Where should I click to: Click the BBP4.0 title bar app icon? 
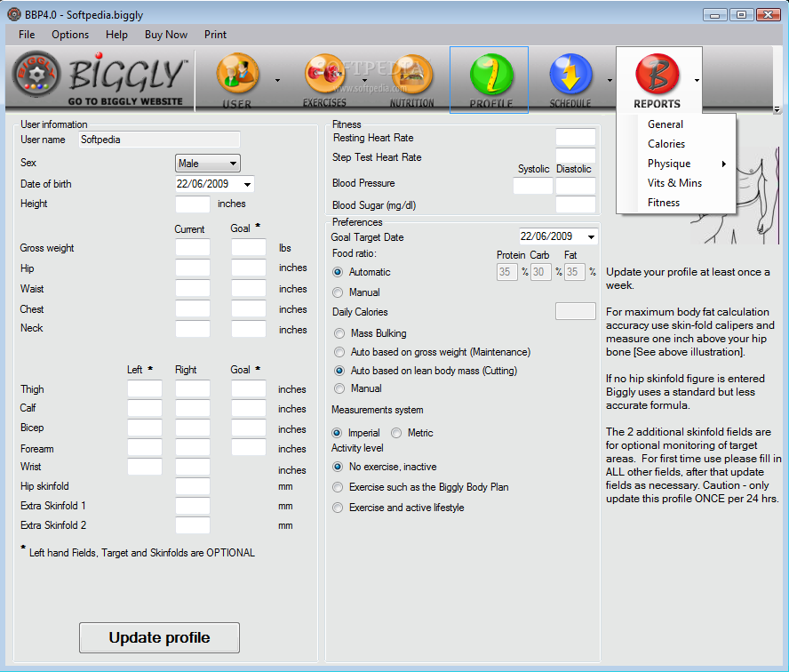pos(14,14)
